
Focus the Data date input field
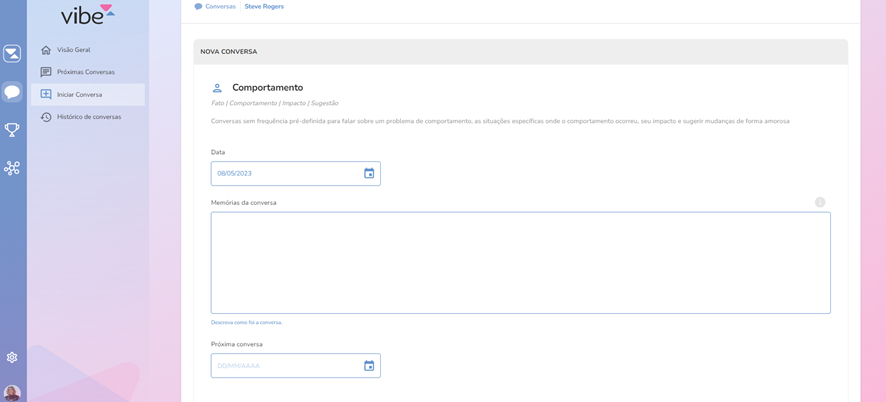pos(285,174)
